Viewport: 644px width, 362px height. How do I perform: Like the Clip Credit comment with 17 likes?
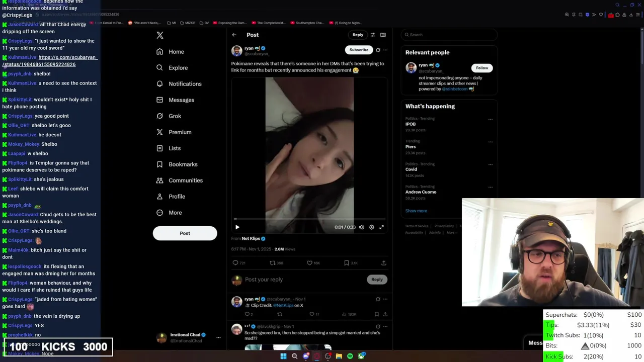click(x=314, y=314)
